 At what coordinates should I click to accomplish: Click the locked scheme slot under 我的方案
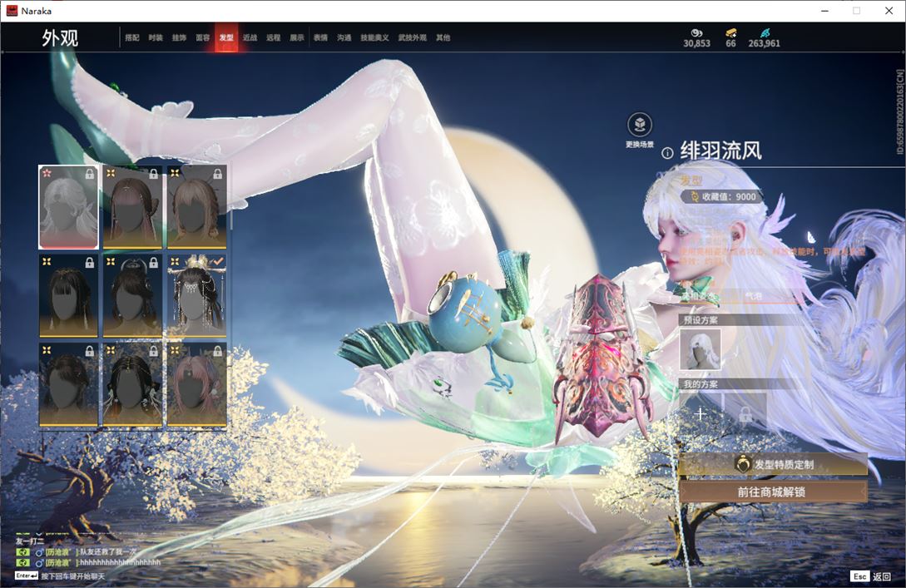745,413
